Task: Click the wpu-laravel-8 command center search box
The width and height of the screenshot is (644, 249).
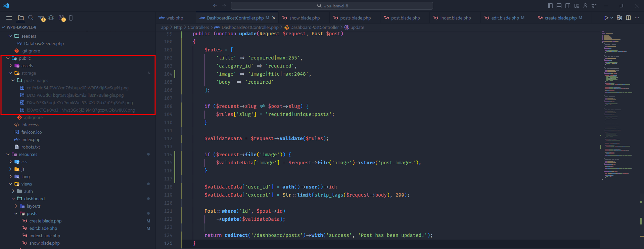Action: point(332,6)
